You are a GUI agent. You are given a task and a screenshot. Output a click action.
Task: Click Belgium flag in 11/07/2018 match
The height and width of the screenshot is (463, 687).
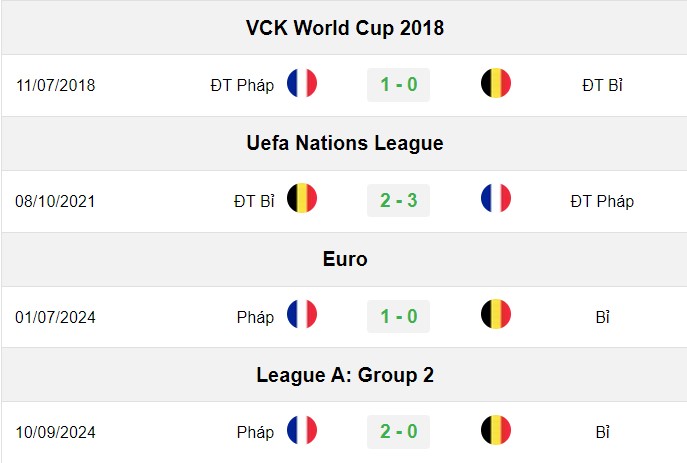click(x=496, y=83)
